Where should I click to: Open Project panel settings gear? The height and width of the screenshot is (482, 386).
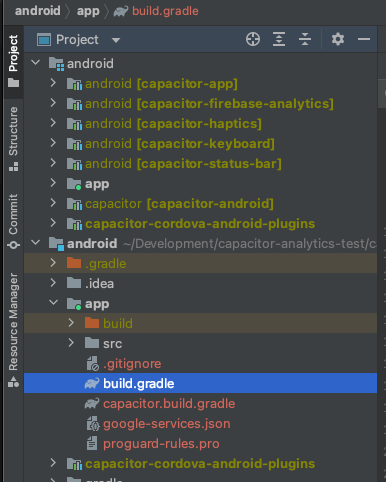[338, 39]
